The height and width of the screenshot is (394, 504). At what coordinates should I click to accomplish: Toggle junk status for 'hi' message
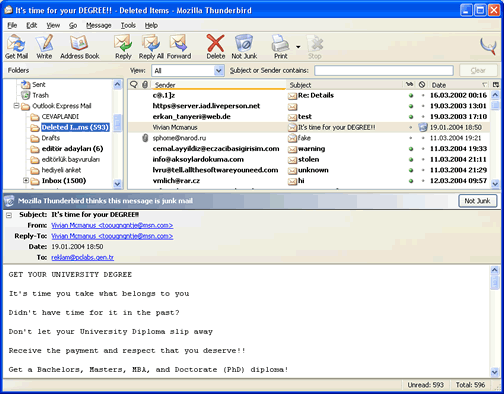pos(423,181)
